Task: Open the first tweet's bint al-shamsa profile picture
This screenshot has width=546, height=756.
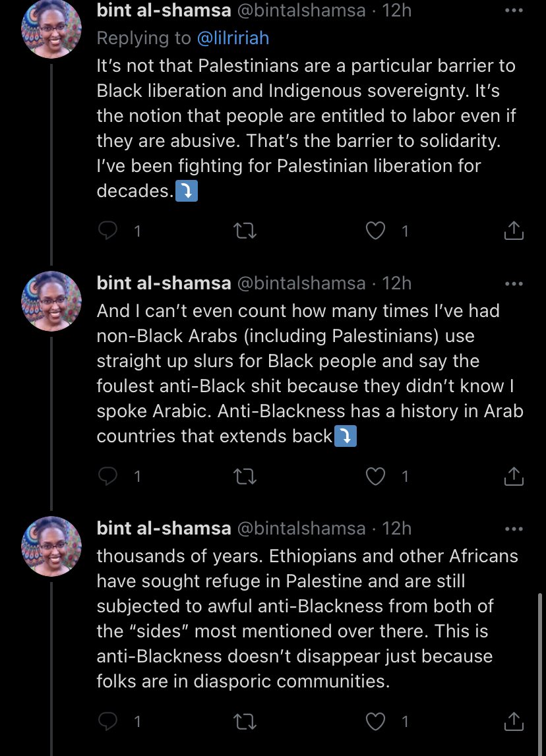Action: tap(51, 29)
